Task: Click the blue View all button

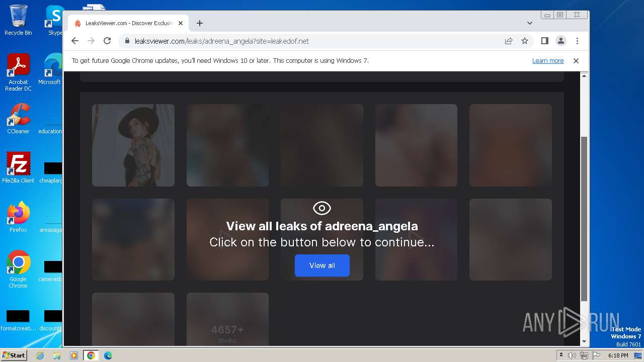Action: 322,265
